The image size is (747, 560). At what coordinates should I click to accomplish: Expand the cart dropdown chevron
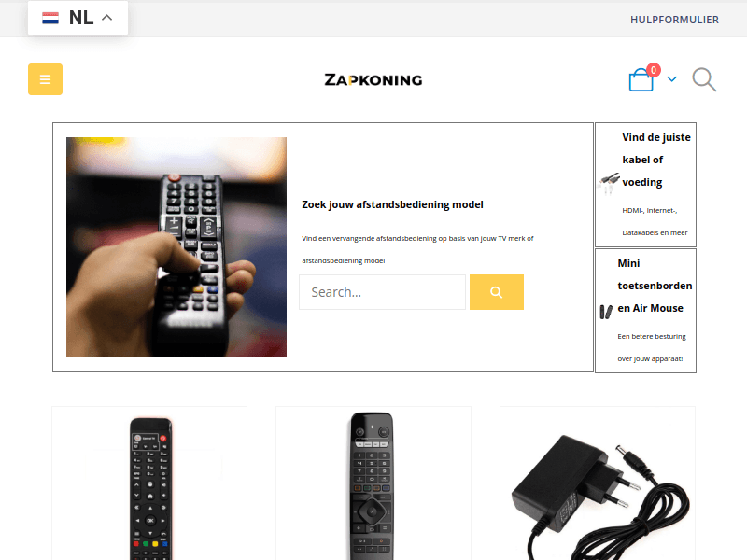click(671, 79)
